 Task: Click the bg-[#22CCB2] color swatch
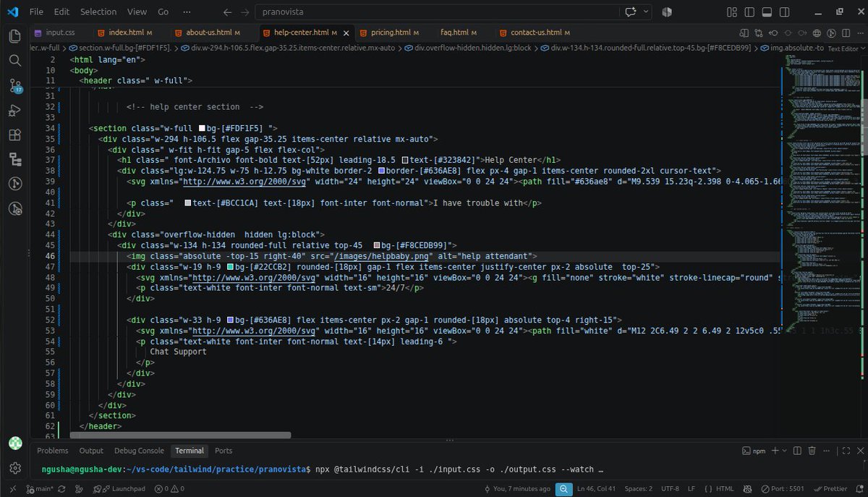coord(231,266)
